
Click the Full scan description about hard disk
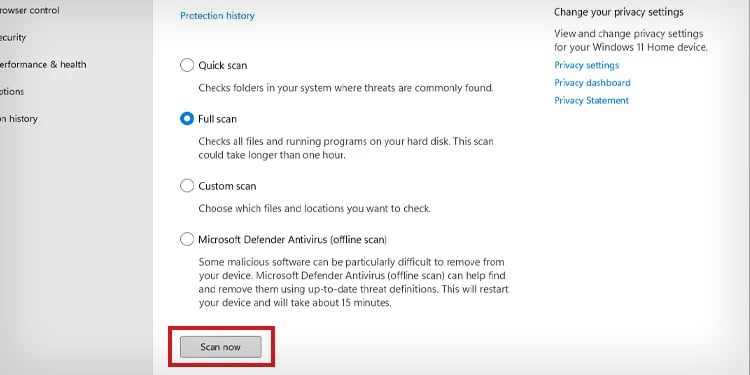(x=346, y=148)
